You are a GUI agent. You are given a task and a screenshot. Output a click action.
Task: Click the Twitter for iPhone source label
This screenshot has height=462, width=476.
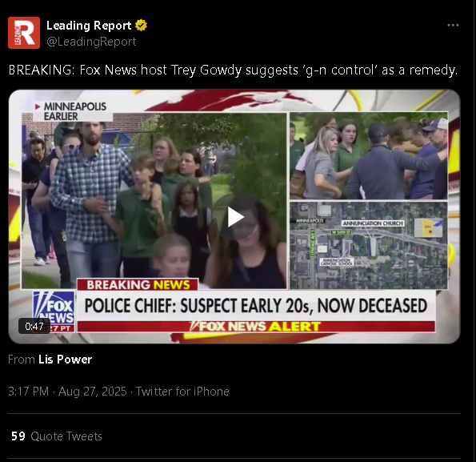(182, 392)
